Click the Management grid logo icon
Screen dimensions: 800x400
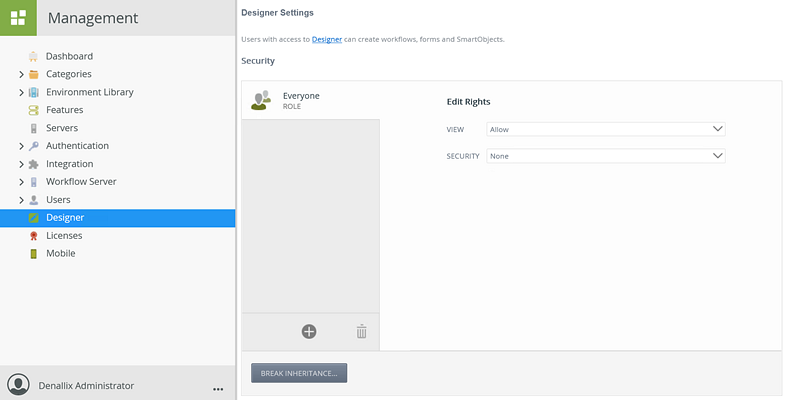[x=18, y=18]
